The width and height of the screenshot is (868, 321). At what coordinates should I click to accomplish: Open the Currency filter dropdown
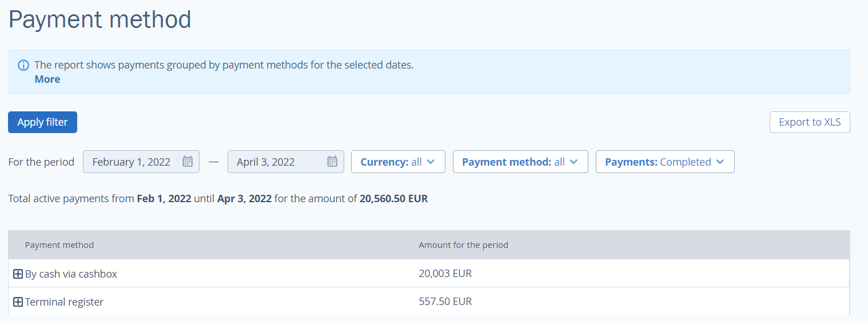pos(397,162)
